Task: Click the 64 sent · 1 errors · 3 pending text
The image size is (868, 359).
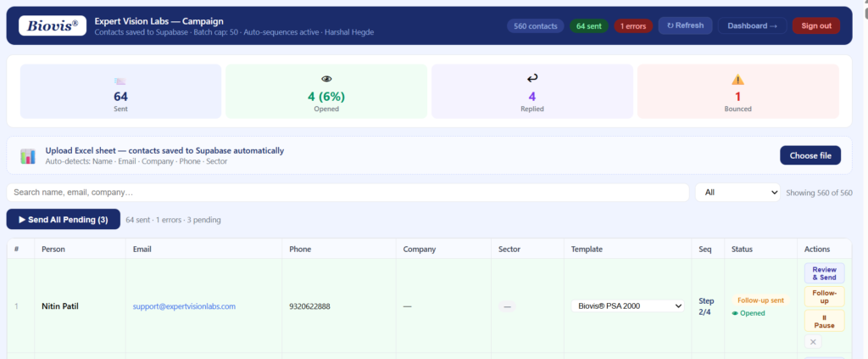Action: (x=173, y=220)
